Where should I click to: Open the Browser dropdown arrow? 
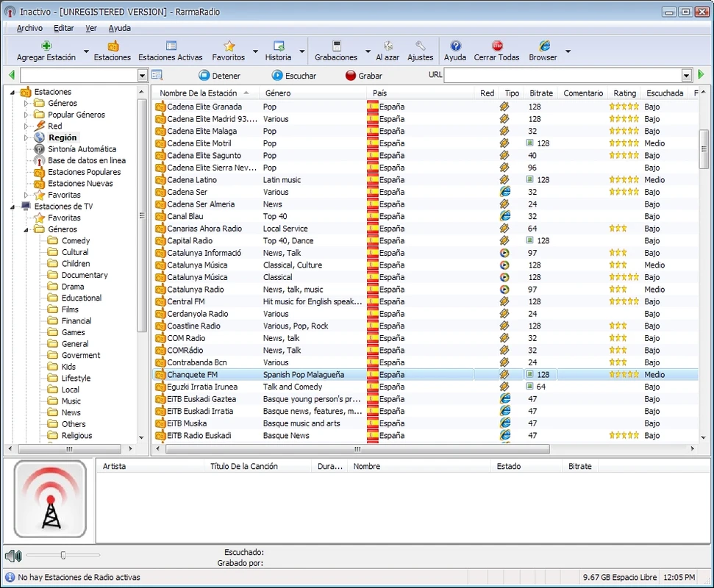coord(568,51)
